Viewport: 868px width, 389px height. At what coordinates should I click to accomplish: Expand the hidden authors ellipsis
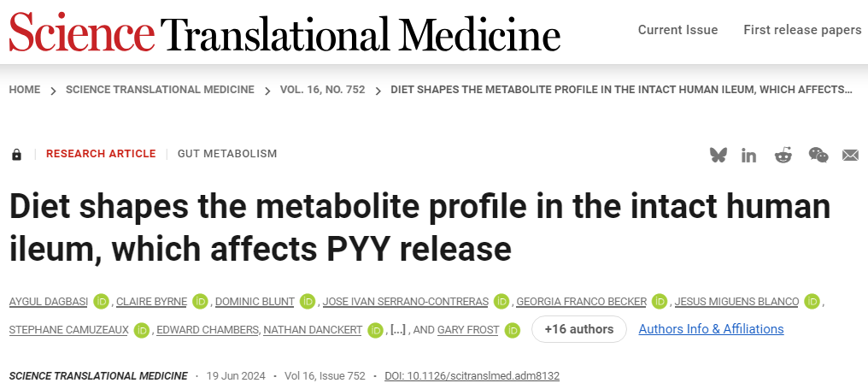tap(397, 329)
